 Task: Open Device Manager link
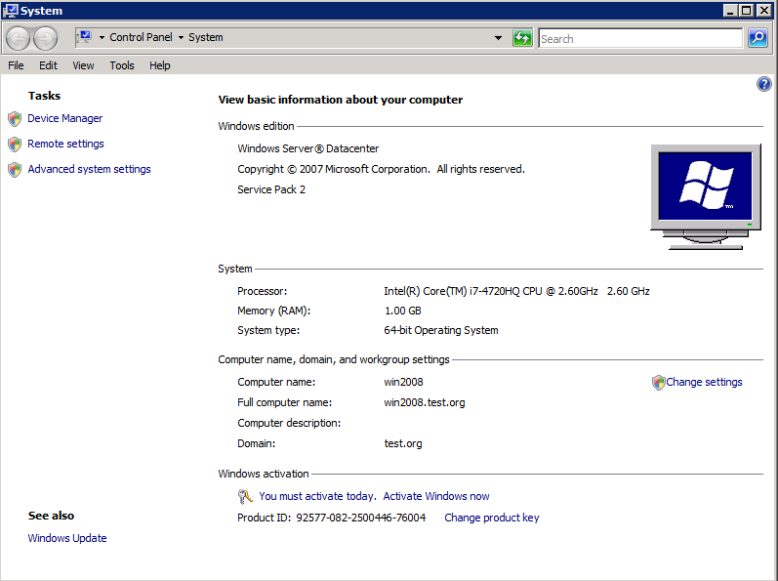coord(65,118)
